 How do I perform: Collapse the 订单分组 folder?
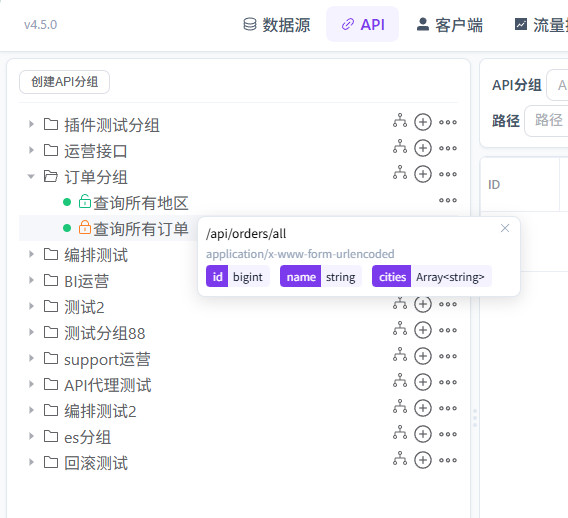(32, 176)
